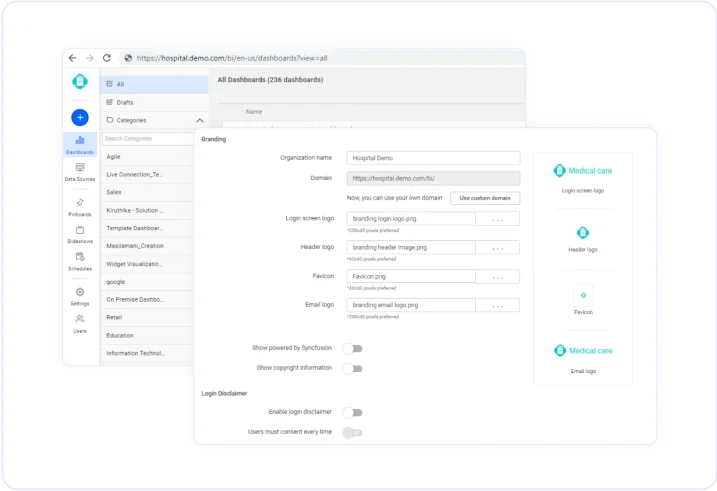This screenshot has width=717, height=491.
Task: Click Favicon filename field
Action: click(x=411, y=277)
